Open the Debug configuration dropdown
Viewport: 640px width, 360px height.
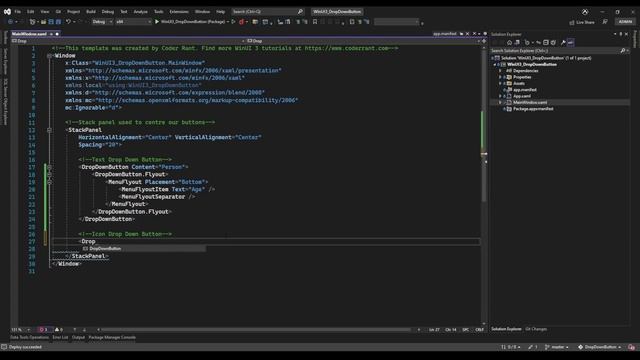[x=102, y=22]
